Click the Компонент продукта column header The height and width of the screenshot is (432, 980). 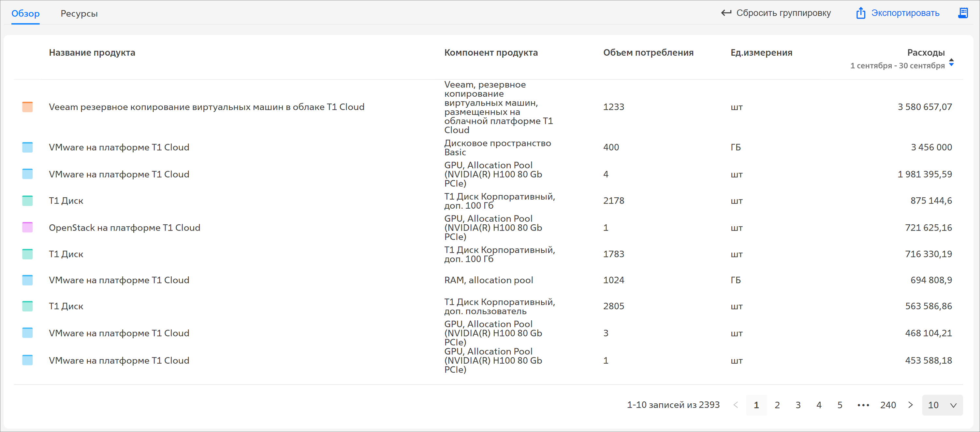point(491,52)
